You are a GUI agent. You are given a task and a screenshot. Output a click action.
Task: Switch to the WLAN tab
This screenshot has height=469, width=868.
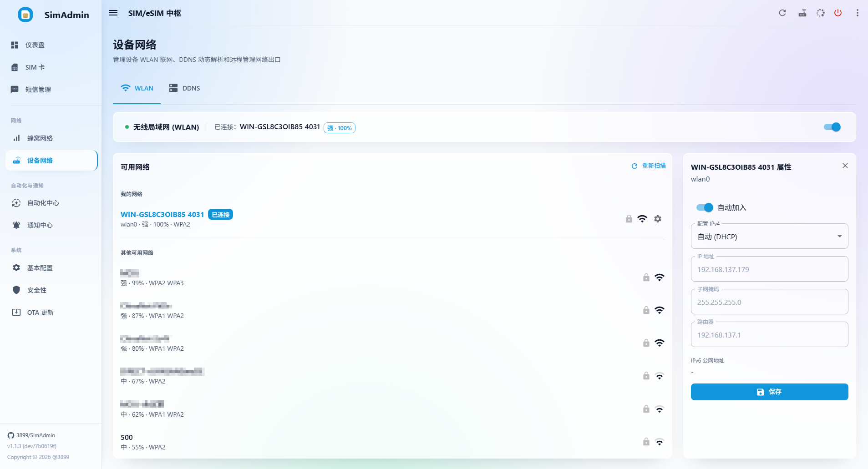[x=137, y=88]
